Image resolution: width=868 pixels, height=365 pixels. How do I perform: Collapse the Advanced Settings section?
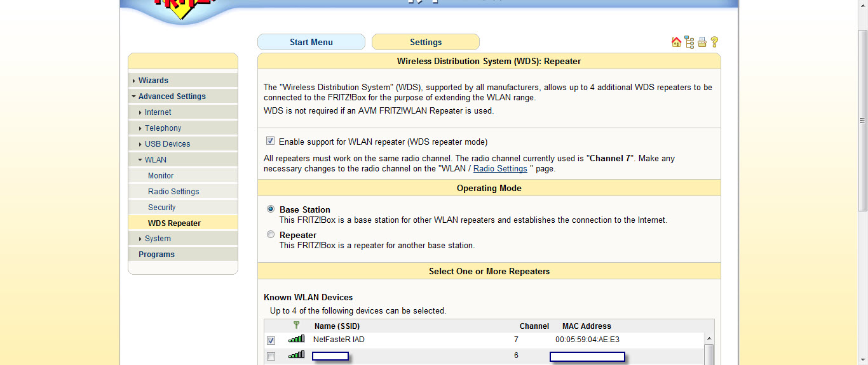[183, 96]
